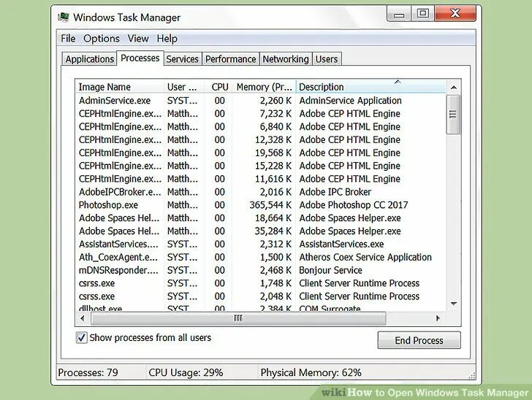532x400 pixels.
Task: Go to the Performance tab
Action: coord(231,59)
